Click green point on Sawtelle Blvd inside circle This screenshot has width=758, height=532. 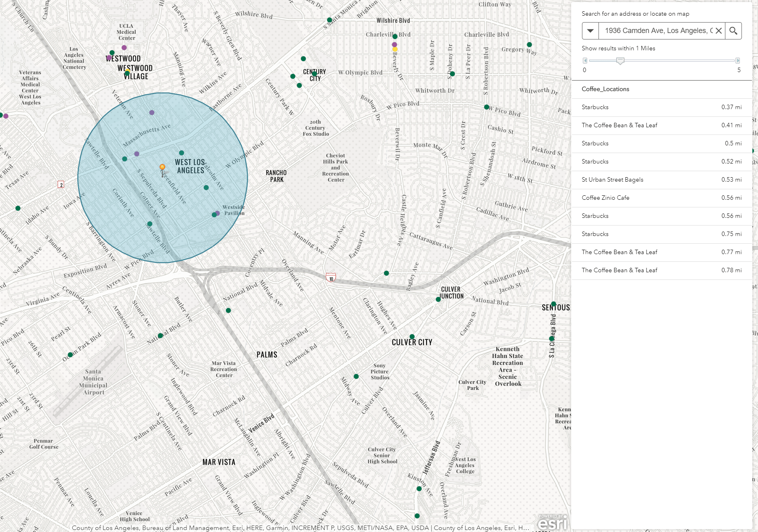pos(150,224)
